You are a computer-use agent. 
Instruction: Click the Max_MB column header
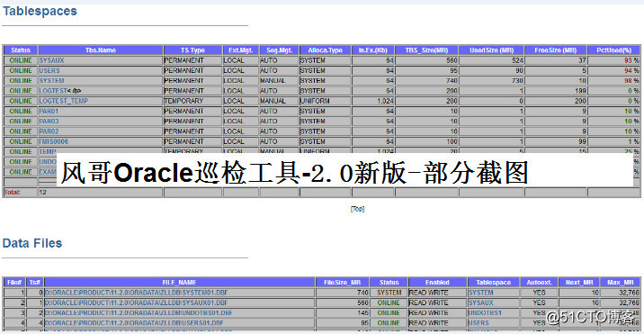pyautogui.click(x=620, y=283)
